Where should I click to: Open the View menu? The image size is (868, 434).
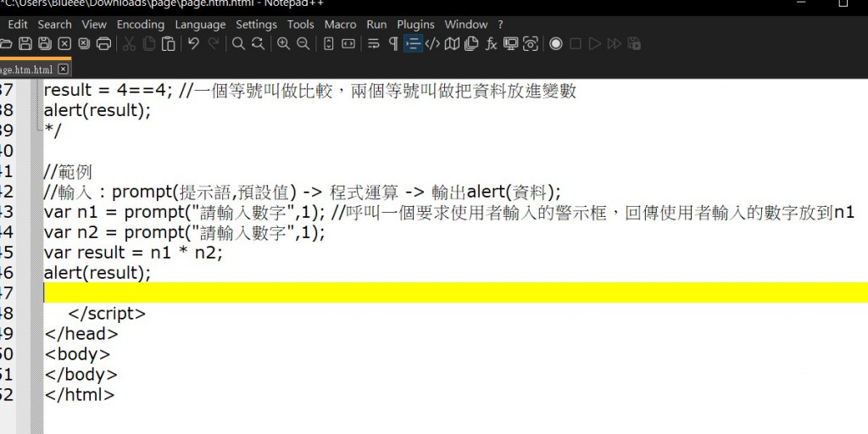click(x=94, y=25)
